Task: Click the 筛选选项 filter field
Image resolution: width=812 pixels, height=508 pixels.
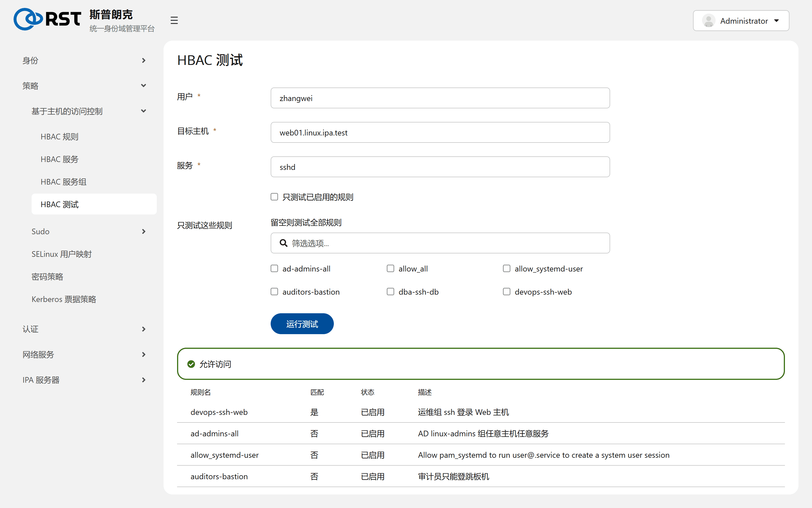Action: (440, 243)
